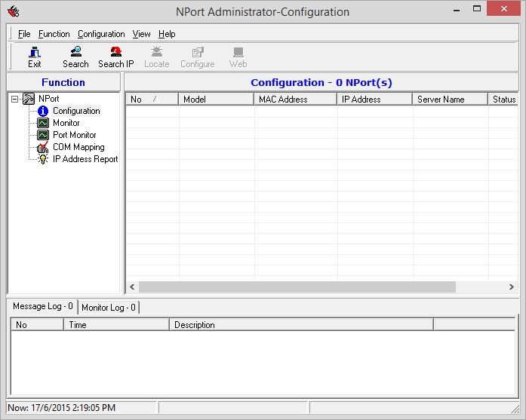Image resolution: width=526 pixels, height=420 pixels.
Task: Click the log Description column header
Action: (x=302, y=325)
